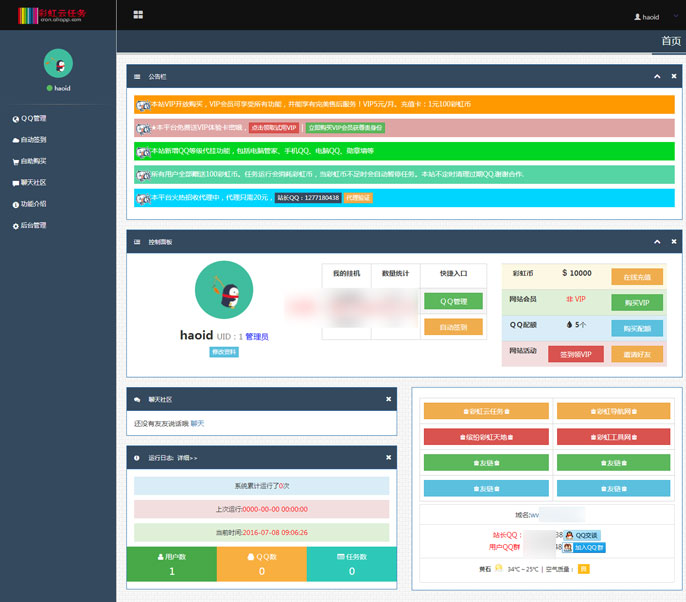
Task: Click the 修改资料 edit profile badge
Action: point(224,352)
